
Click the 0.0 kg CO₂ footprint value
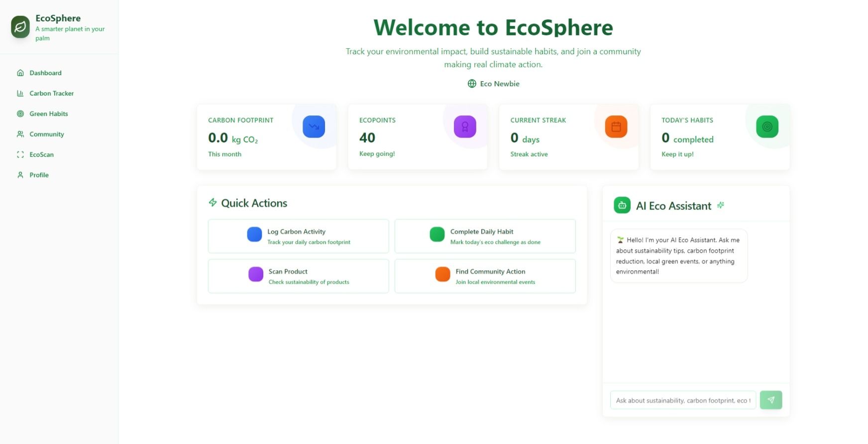233,138
